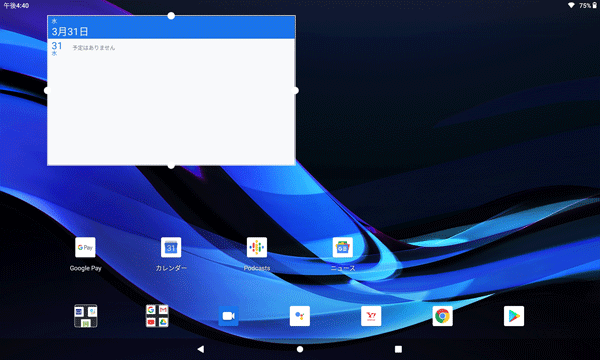Open the Google Play Store
This screenshot has height=360, width=600.
[514, 316]
